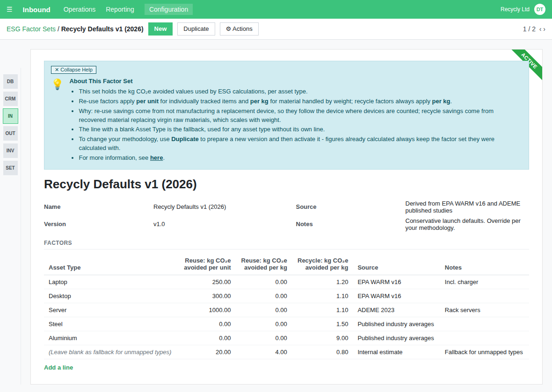
Task: Collapse the help panel
Action: tap(73, 70)
